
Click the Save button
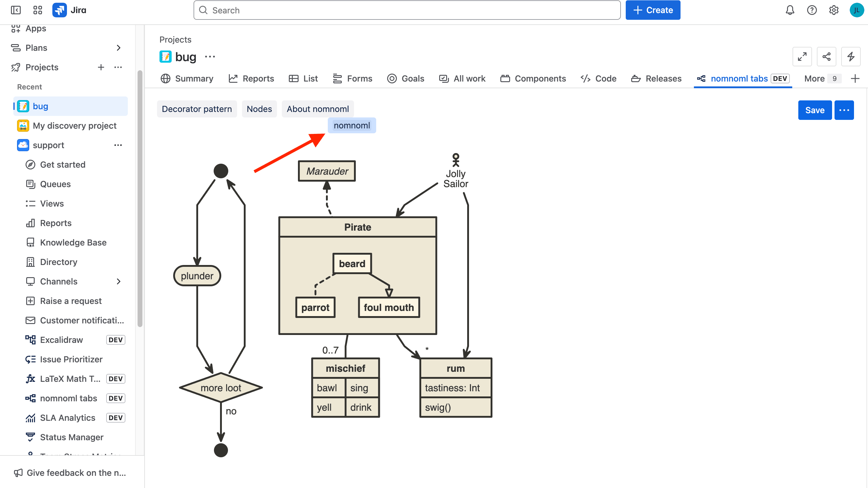tap(814, 110)
